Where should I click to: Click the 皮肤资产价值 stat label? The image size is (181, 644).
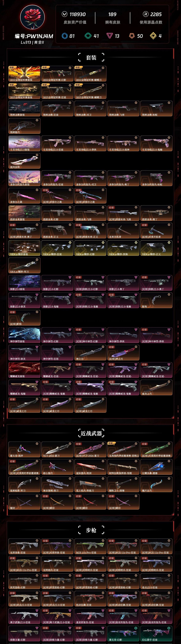[x=75, y=22]
